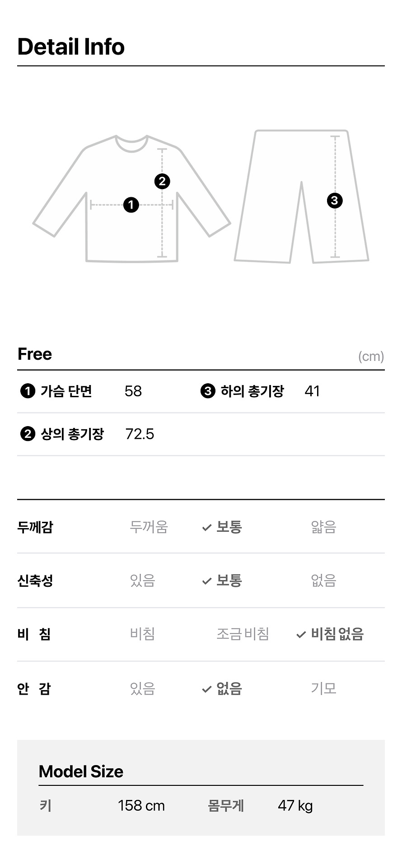Screen dimensions: 402x868
Task: Choose the 조금 비침 option
Action: (243, 634)
